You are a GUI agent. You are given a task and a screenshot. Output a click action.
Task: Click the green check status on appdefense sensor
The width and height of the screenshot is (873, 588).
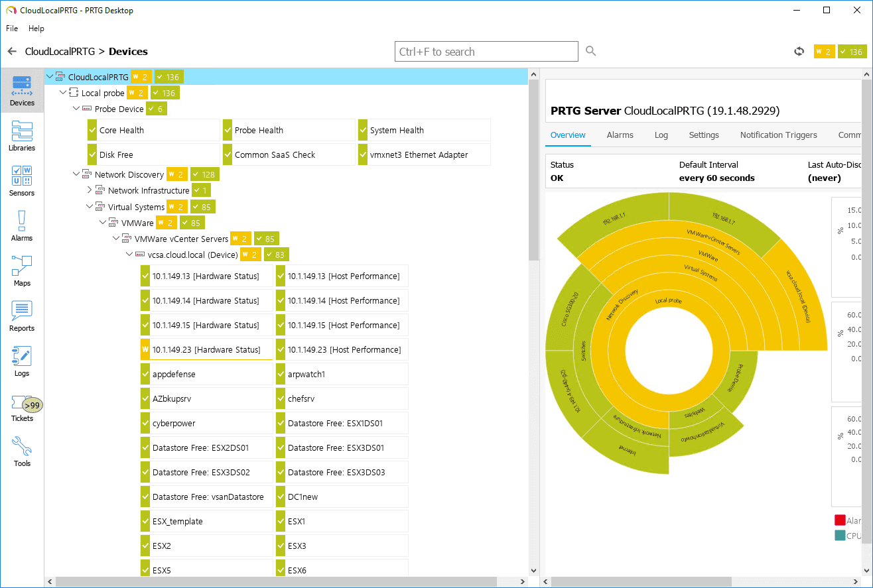[145, 374]
